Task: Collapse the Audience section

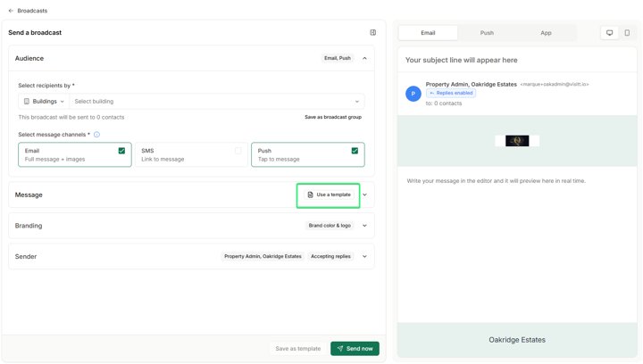Action: coord(364,59)
